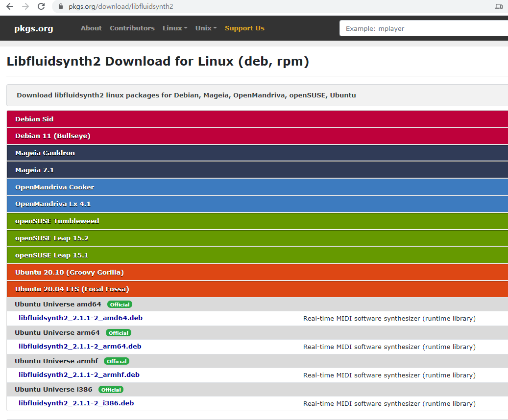Click the Ubuntu Universe armhf heading
This screenshot has height=420, width=508.
pos(56,361)
